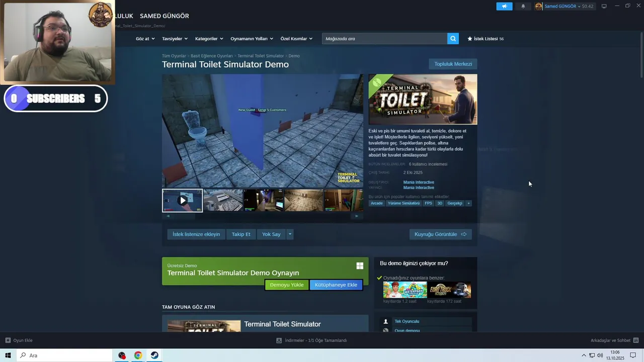Open the Steam announcements megaphone icon

click(504, 6)
